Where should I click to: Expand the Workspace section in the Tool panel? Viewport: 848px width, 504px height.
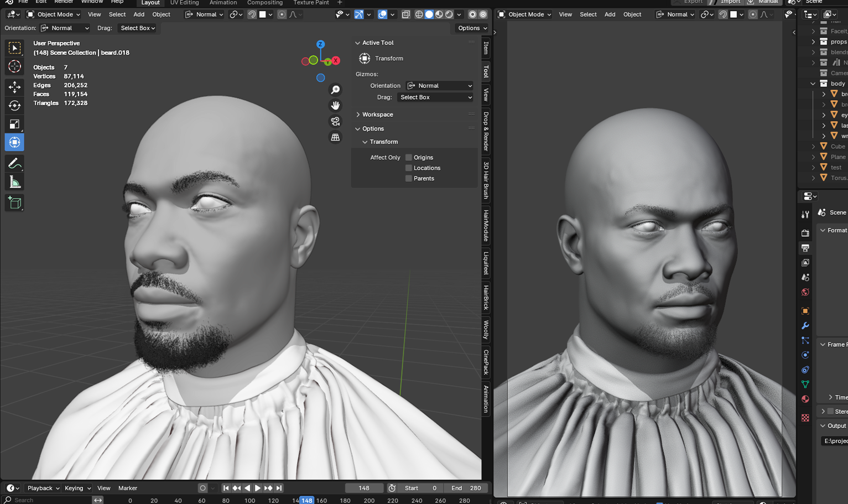(x=378, y=115)
